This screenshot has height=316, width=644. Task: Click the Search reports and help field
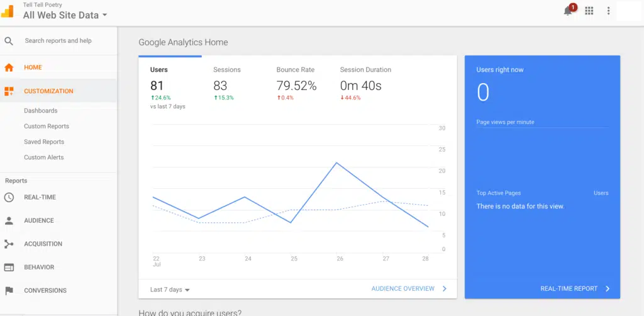(63, 41)
